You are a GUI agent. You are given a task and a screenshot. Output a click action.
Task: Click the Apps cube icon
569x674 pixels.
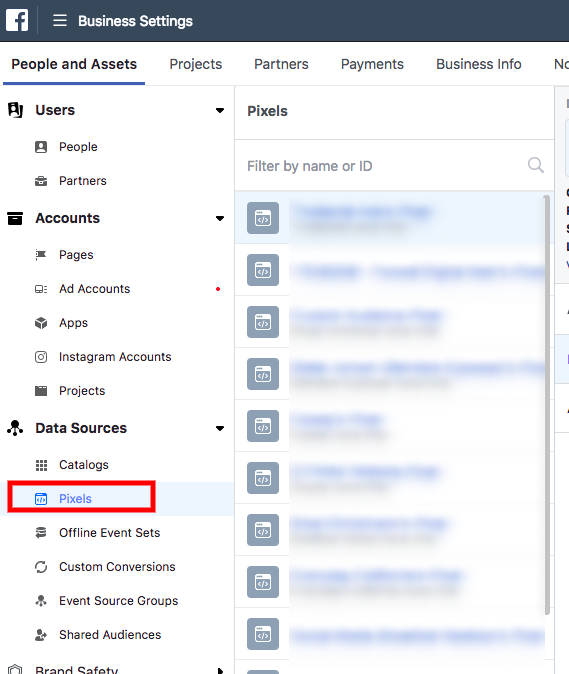(41, 323)
